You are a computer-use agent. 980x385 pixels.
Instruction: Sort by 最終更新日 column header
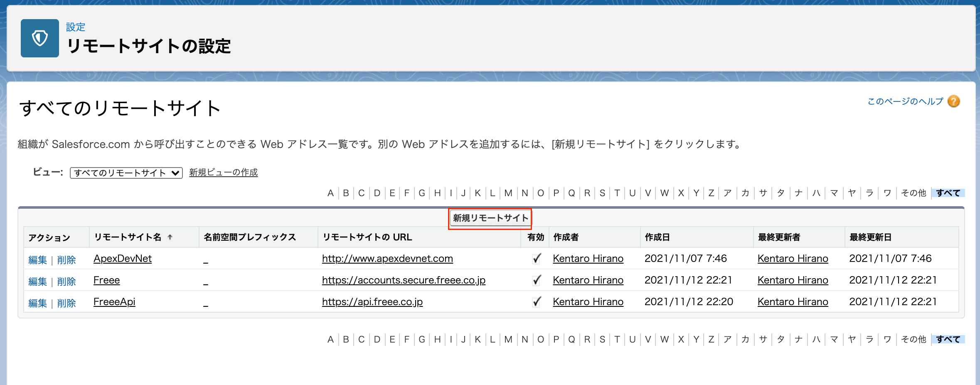(870, 237)
